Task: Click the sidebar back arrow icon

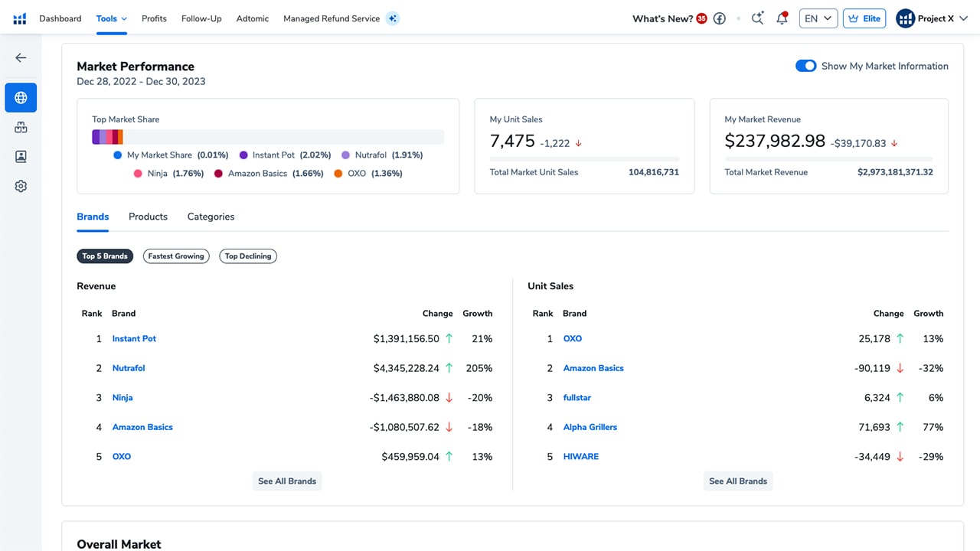Action: (21, 57)
